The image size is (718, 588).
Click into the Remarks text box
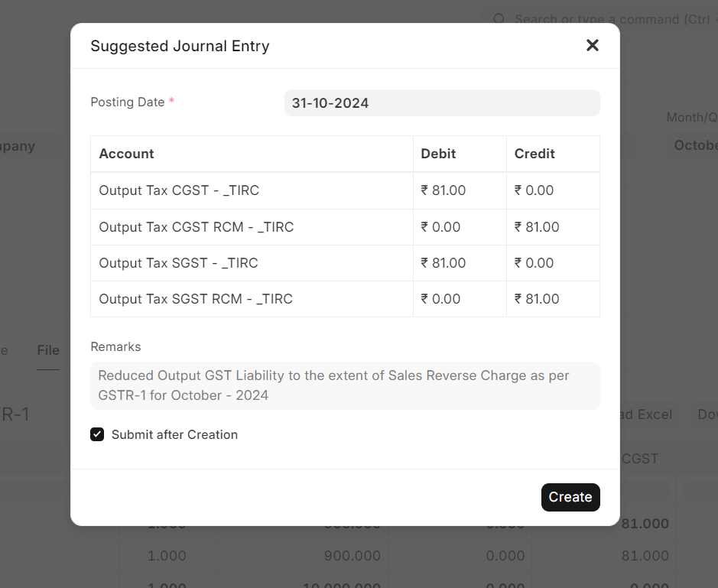click(345, 385)
